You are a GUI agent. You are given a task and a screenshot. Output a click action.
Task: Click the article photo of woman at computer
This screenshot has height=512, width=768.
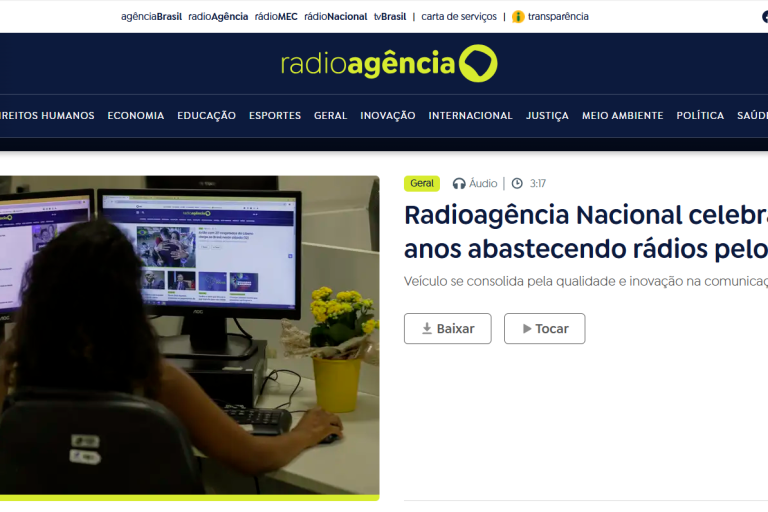[190, 335]
